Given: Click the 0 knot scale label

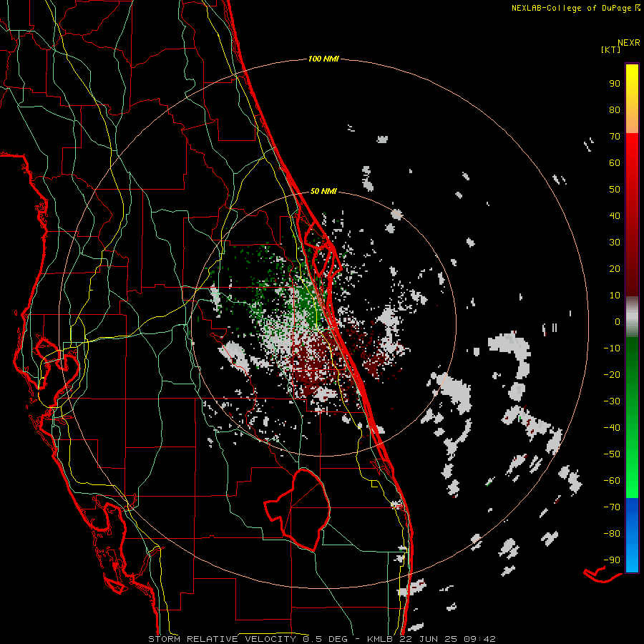Looking at the screenshot, I should [x=618, y=321].
